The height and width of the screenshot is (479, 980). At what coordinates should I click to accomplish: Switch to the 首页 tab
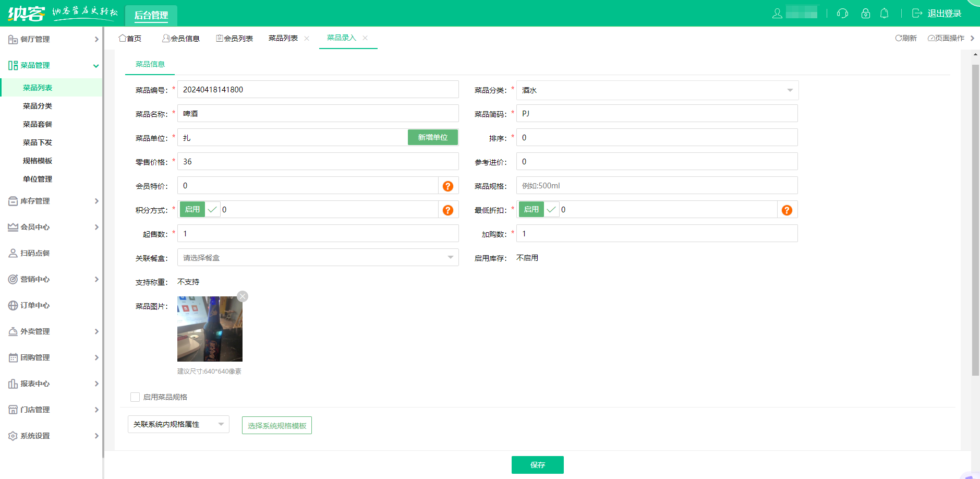click(x=130, y=39)
